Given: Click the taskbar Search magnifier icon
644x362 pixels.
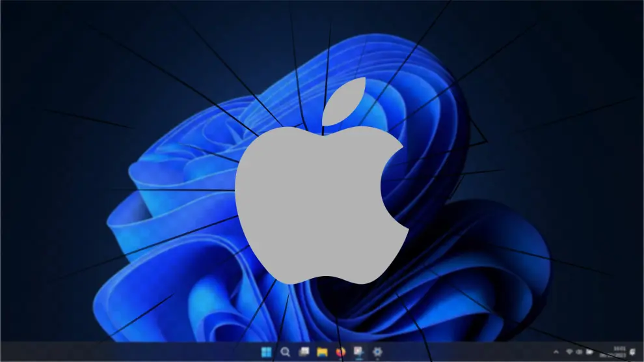Looking at the screenshot, I should click(284, 352).
